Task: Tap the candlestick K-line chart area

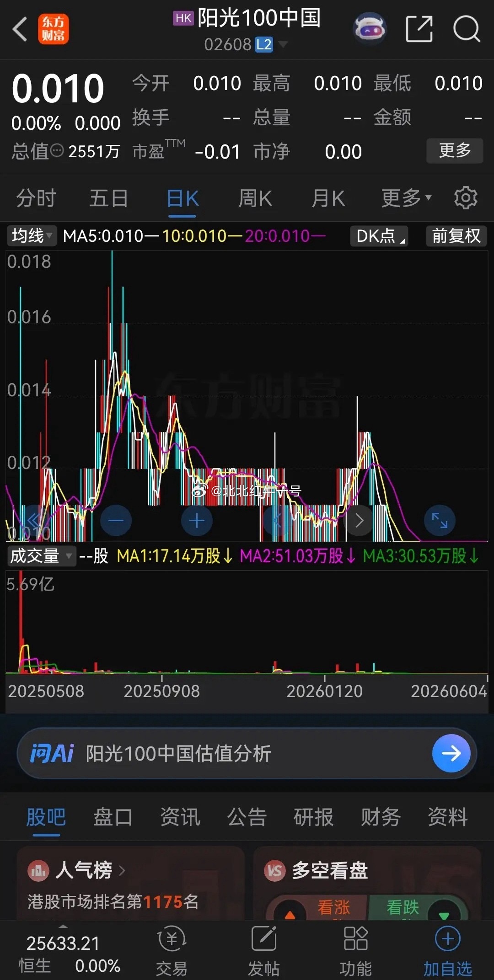Action: pyautogui.click(x=247, y=396)
